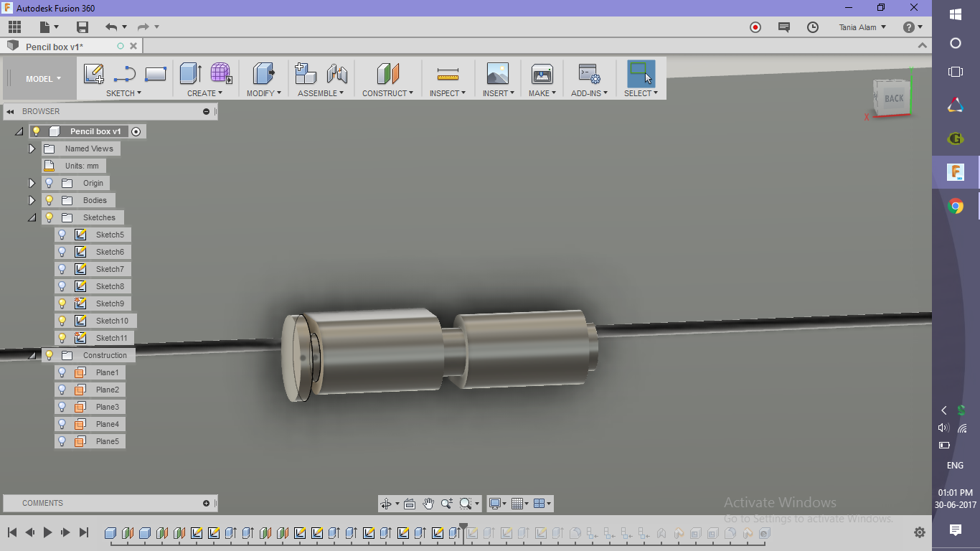Collapse the Sketches folder
This screenshot has width=980, height=551.
(32, 217)
